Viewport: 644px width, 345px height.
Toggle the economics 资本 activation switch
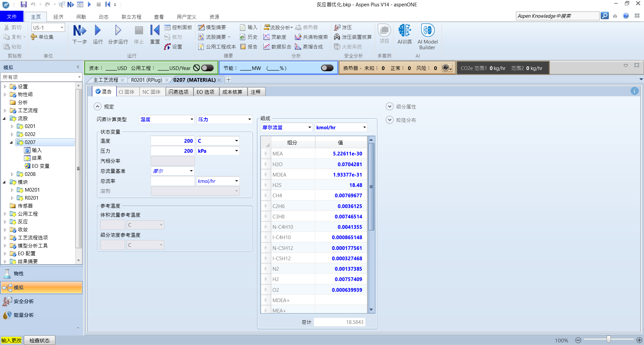(207, 68)
